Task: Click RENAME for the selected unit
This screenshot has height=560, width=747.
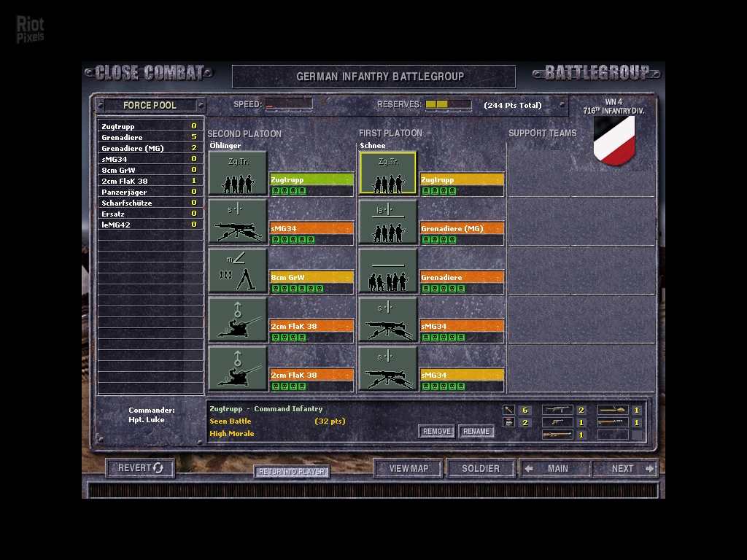Action: (476, 432)
